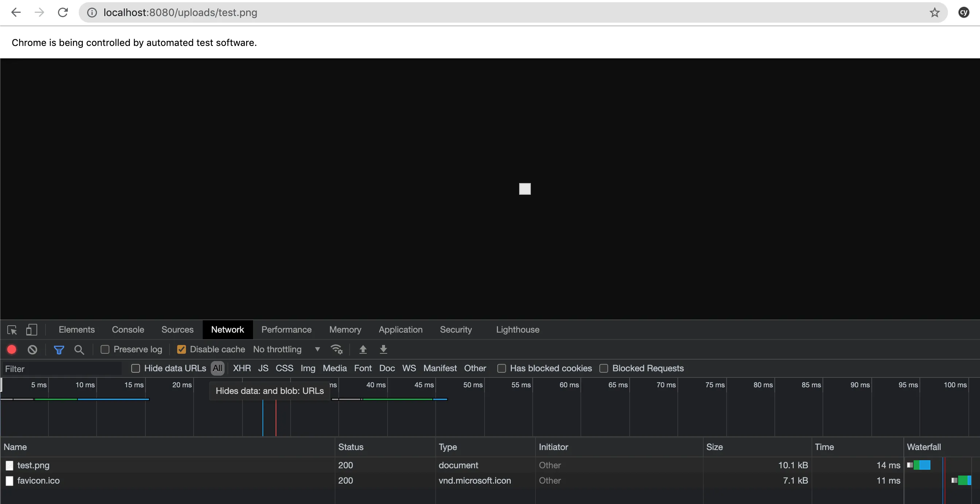Select the favicon.ico request row
Image resolution: width=980 pixels, height=504 pixels.
38,480
